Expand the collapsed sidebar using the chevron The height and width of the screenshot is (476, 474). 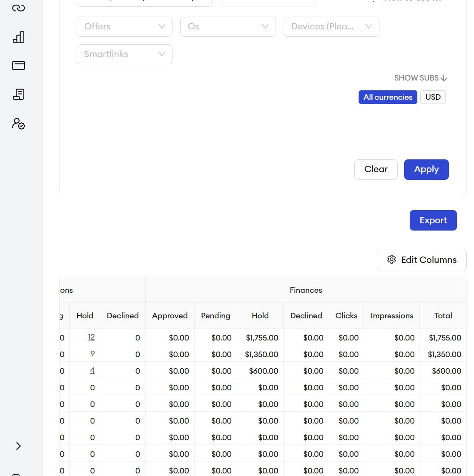[x=18, y=446]
